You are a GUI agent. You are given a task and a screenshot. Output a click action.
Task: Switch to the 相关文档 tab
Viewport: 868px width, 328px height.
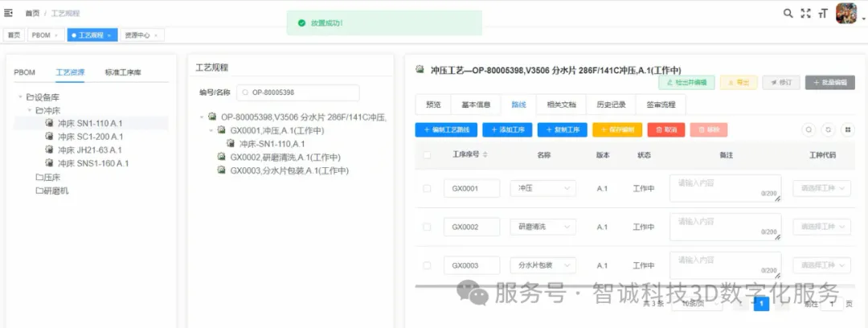tap(561, 105)
